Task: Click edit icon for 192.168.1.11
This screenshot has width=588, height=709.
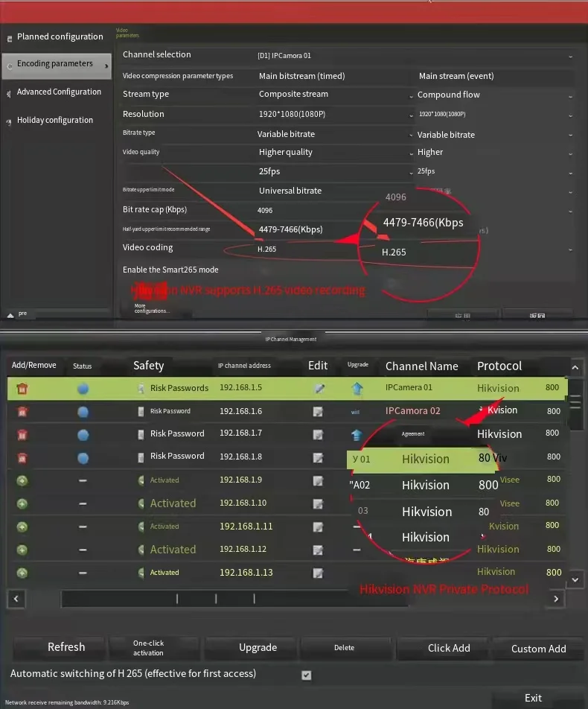Action: (x=318, y=527)
